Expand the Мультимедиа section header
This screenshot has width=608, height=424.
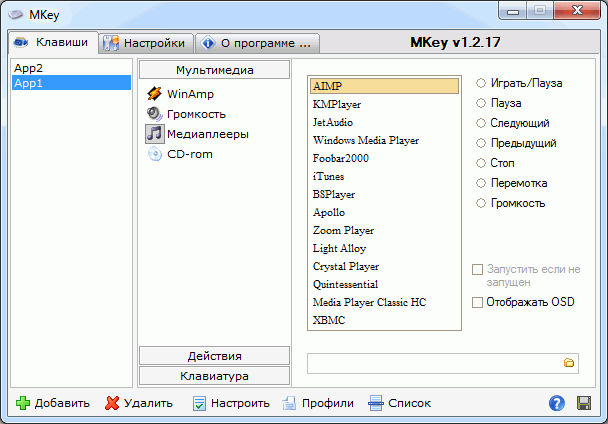click(214, 70)
